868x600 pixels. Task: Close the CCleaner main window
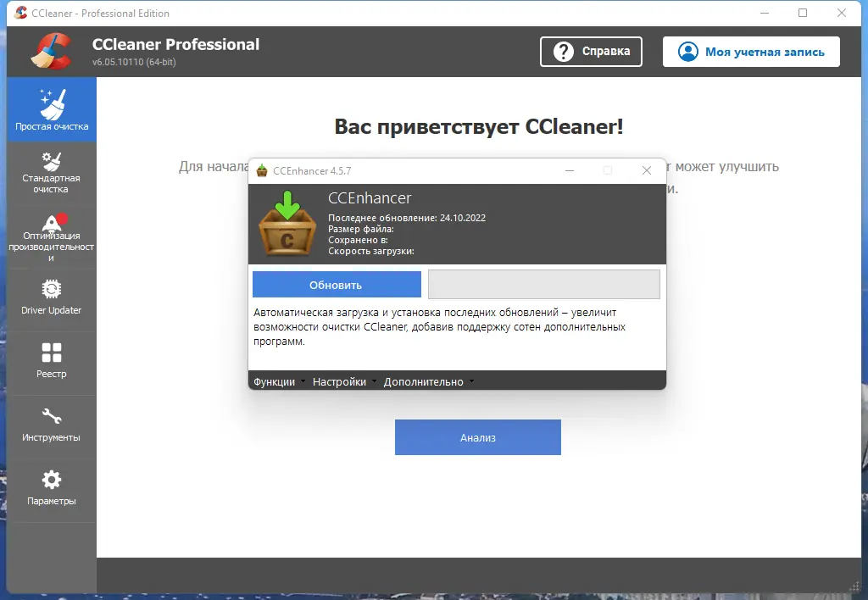pyautogui.click(x=842, y=13)
